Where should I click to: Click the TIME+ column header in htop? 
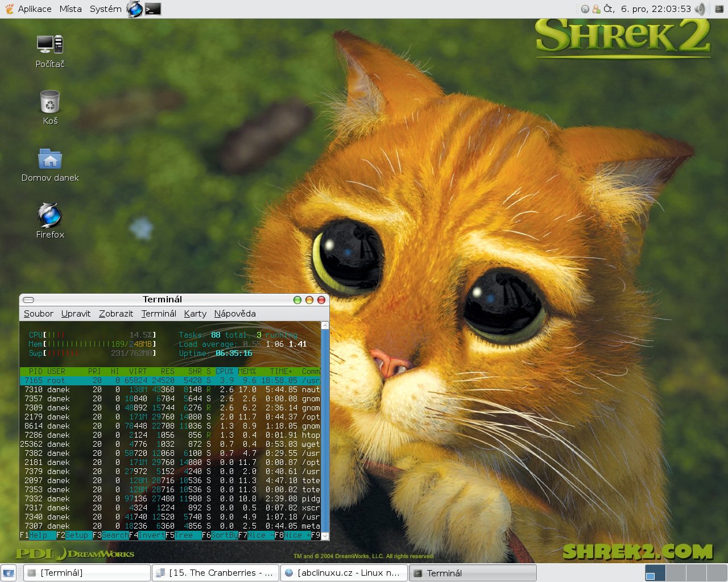[282, 371]
